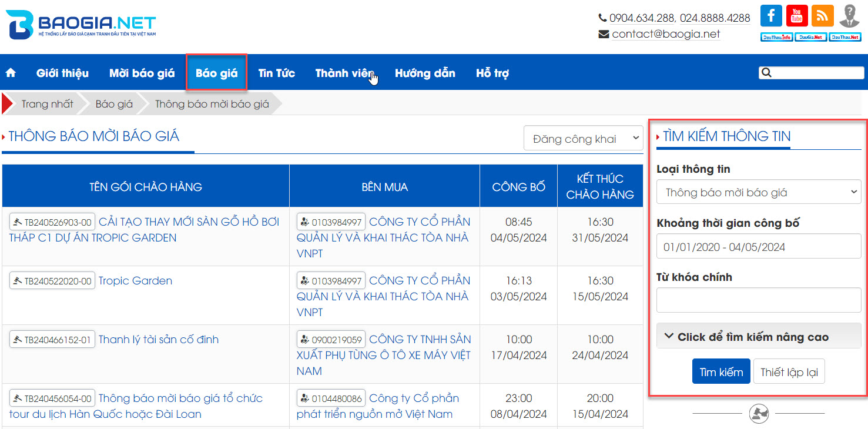Go to Trang nhất breadcrumb
868x429 pixels.
tap(48, 104)
